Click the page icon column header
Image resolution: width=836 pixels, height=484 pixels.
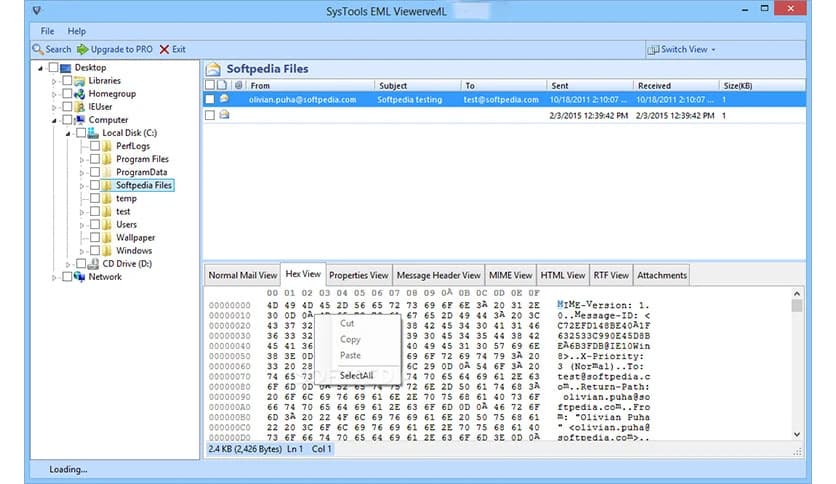(222, 85)
